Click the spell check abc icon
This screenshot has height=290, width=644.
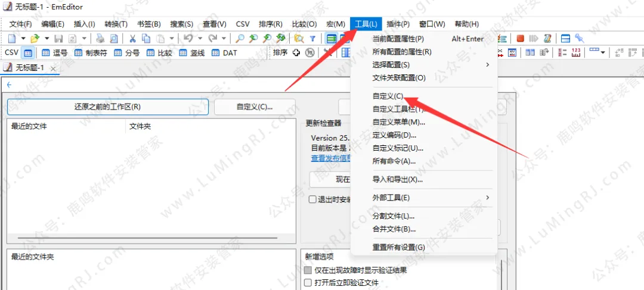coord(512,52)
